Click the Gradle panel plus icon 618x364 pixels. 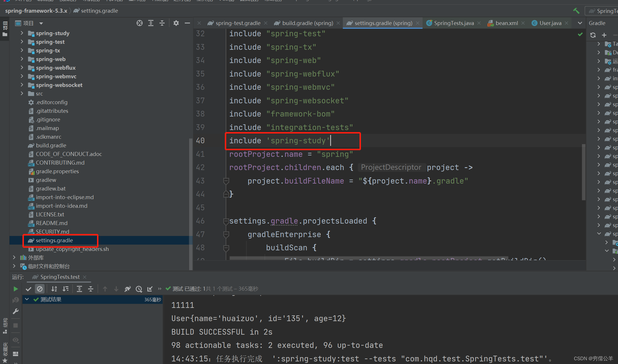pyautogui.click(x=604, y=35)
